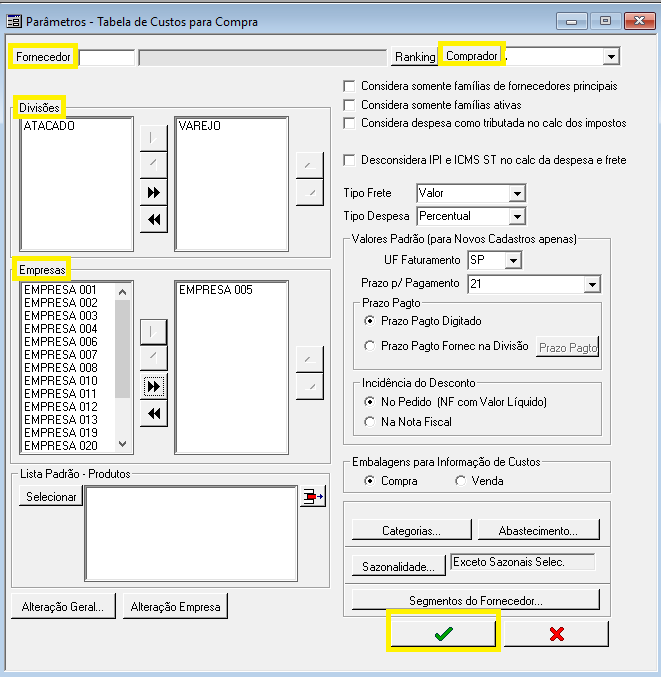Move all Empresas right with double arrow

154,386
